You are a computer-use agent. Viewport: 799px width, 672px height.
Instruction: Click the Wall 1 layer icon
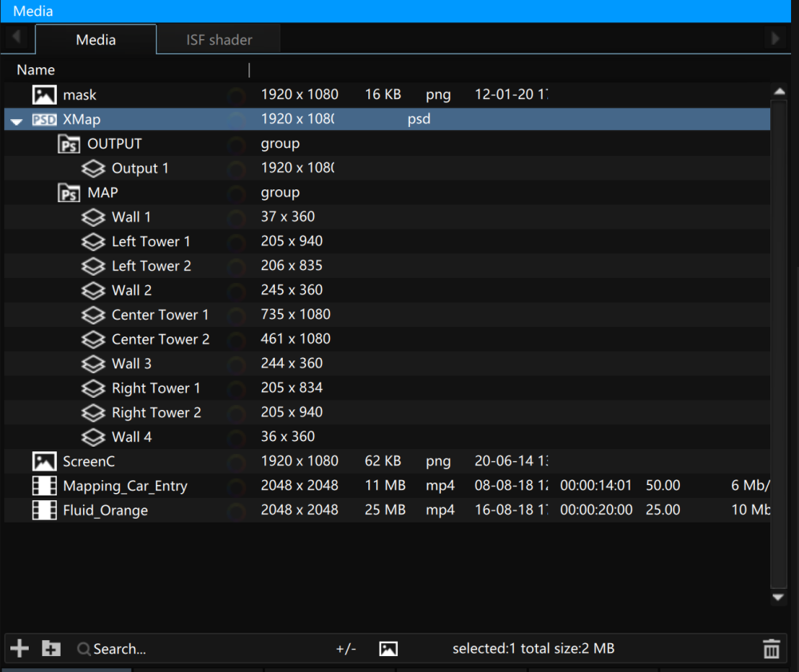coord(93,217)
